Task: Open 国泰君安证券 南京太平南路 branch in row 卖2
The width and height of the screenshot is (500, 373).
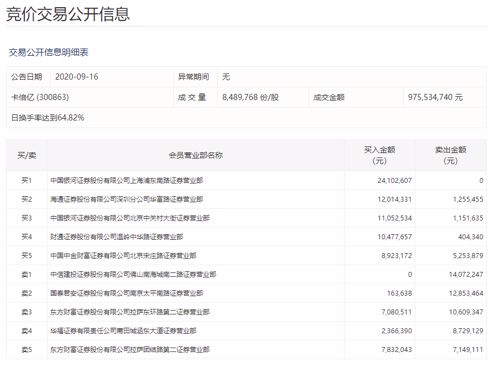Action: [127, 293]
